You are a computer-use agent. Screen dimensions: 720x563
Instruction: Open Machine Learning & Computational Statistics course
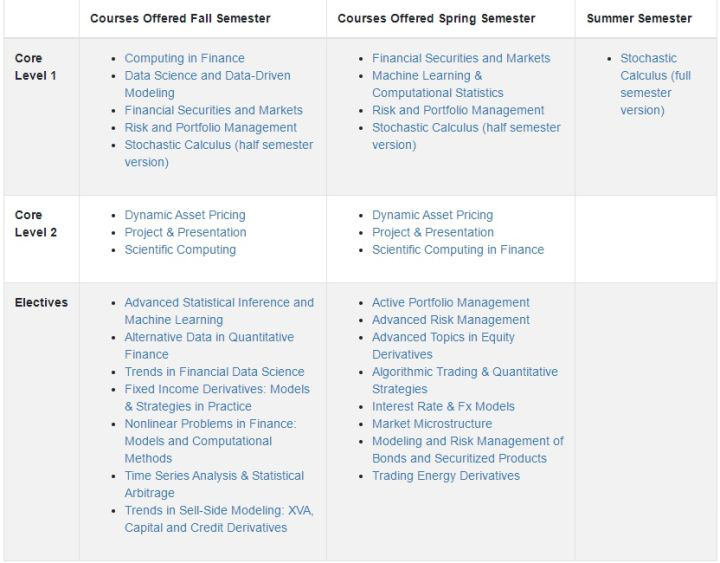[427, 76]
